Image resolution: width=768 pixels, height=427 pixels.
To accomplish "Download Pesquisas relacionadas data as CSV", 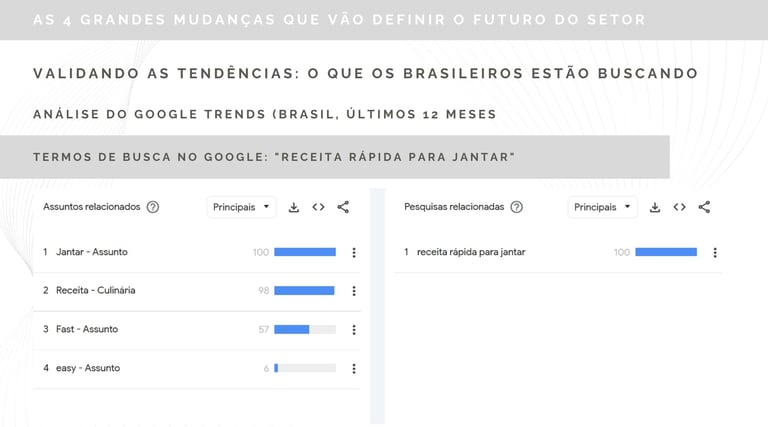I will click(x=655, y=207).
